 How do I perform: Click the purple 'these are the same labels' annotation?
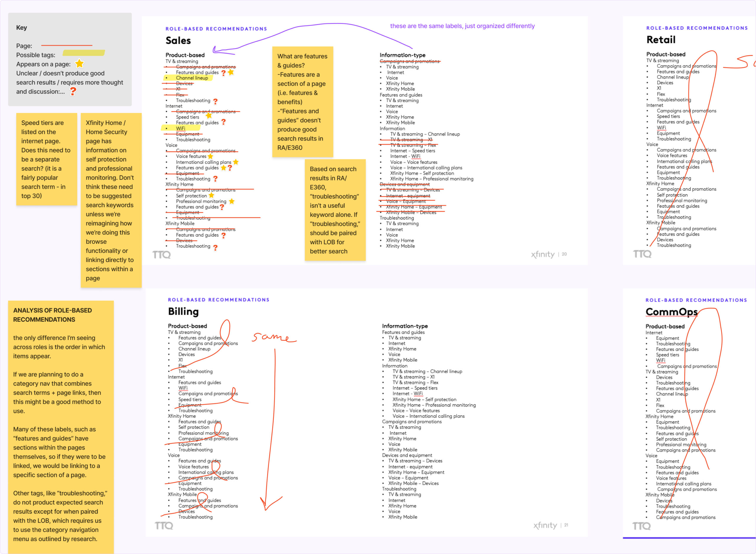tap(462, 26)
